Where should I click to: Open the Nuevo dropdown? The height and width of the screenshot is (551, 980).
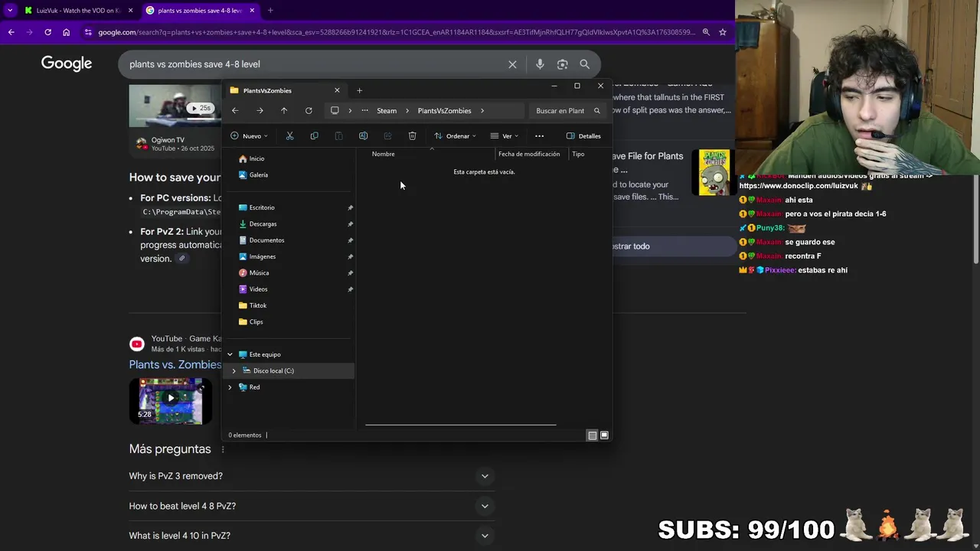[249, 136]
